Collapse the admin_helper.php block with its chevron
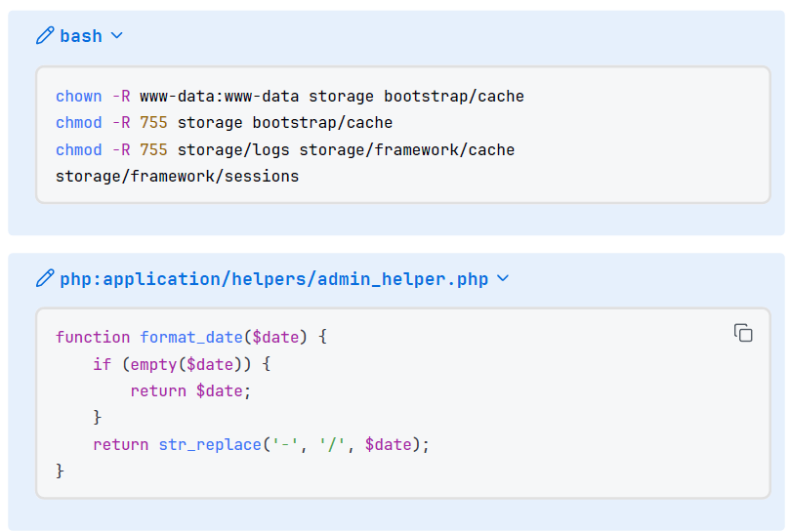This screenshot has height=532, width=789. tap(503, 279)
